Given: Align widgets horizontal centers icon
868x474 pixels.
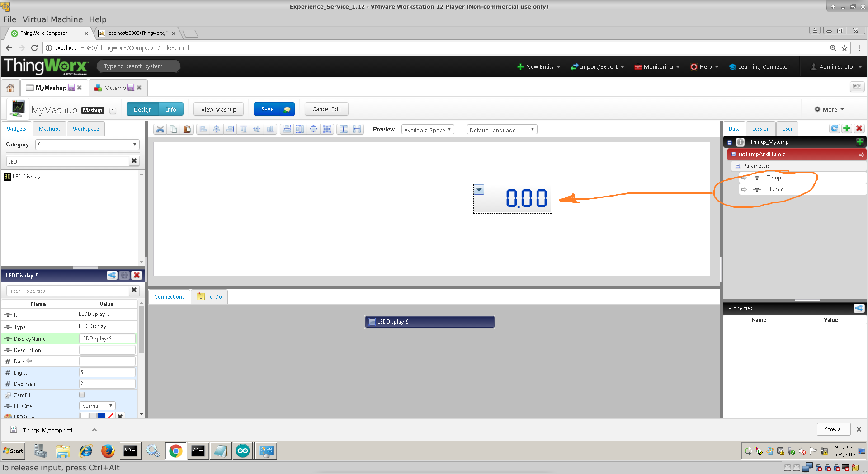Looking at the screenshot, I should click(x=217, y=129).
